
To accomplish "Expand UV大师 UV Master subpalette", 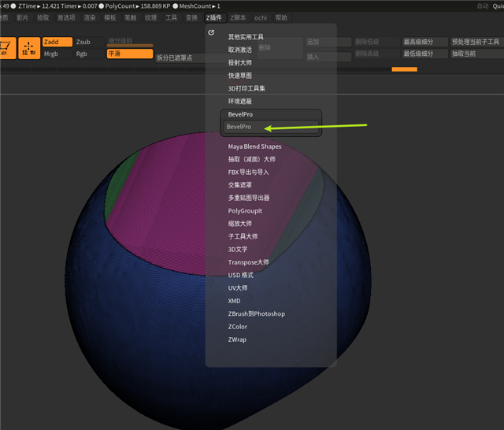I will (x=238, y=288).
